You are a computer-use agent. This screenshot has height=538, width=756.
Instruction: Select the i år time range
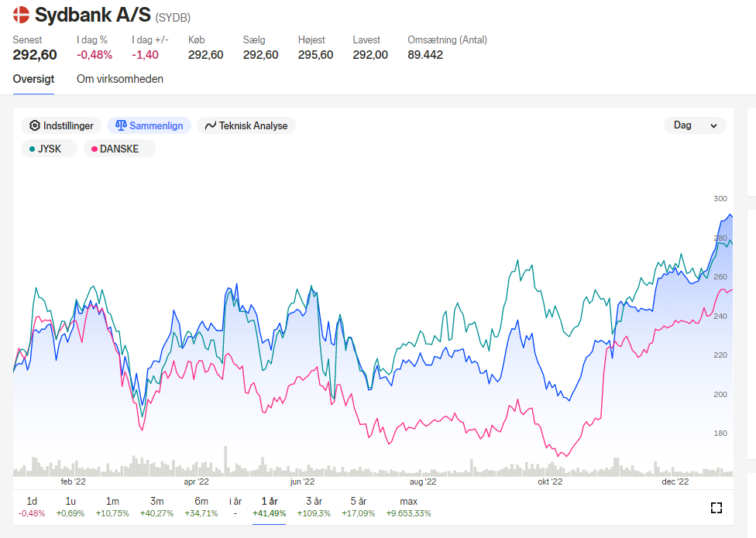tap(235, 507)
